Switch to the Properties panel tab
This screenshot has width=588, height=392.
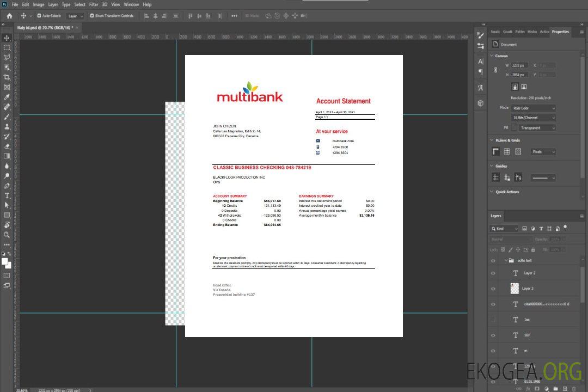(560, 32)
